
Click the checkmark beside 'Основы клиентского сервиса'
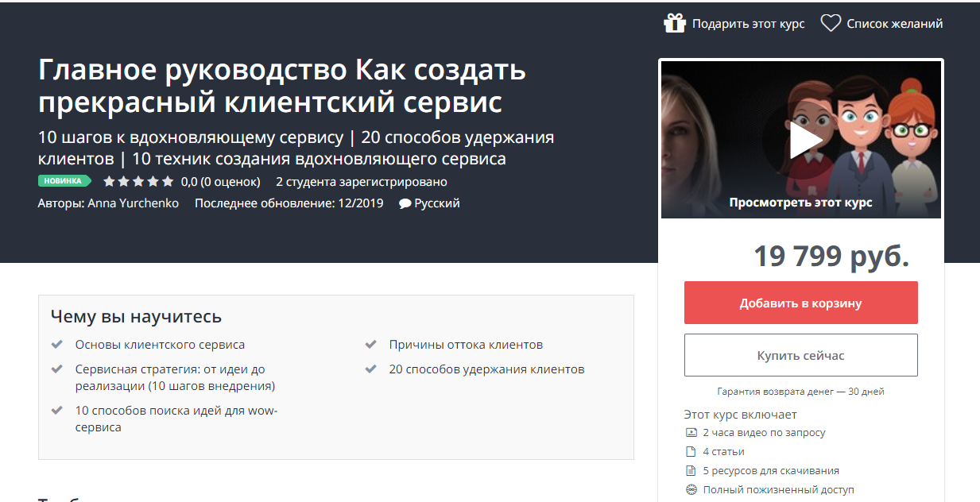click(x=56, y=345)
